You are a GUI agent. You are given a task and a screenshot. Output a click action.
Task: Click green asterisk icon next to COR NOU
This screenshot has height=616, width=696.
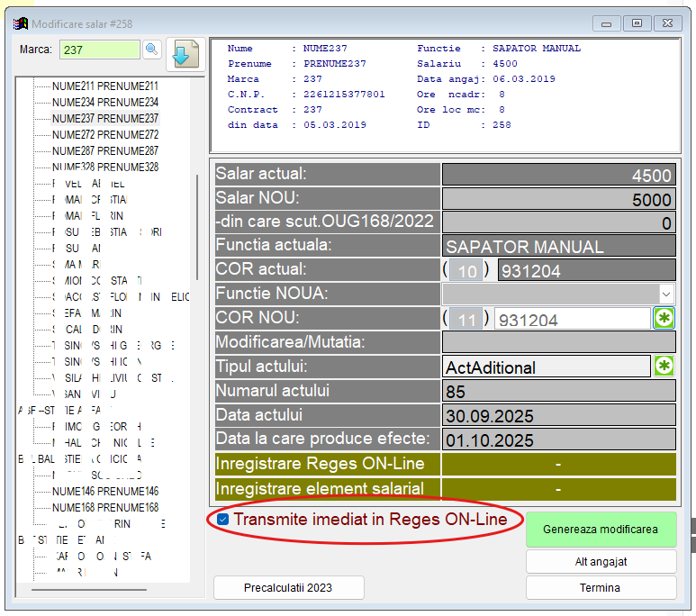pyautogui.click(x=664, y=319)
